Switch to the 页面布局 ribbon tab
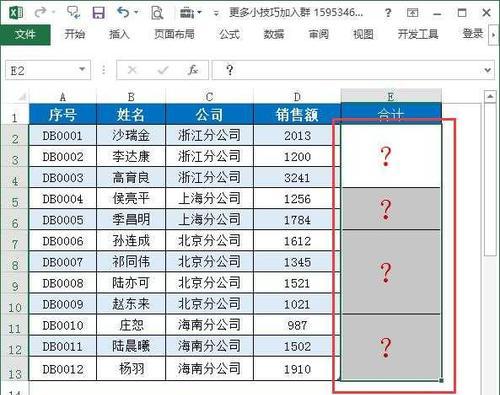 (x=174, y=34)
